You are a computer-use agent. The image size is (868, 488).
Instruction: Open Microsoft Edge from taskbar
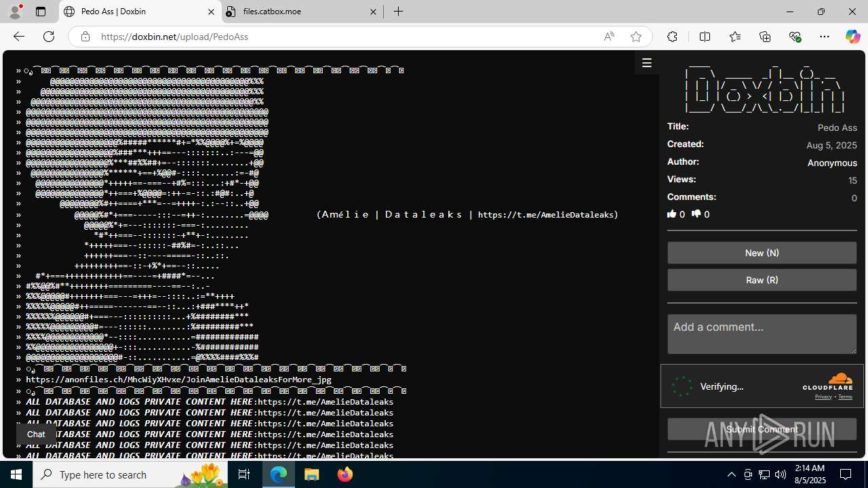coord(279,474)
